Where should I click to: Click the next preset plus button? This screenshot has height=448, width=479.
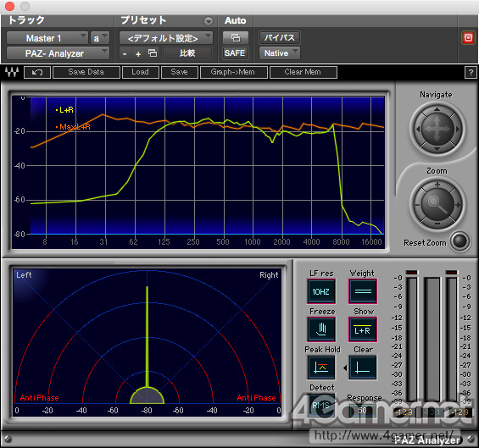click(138, 54)
